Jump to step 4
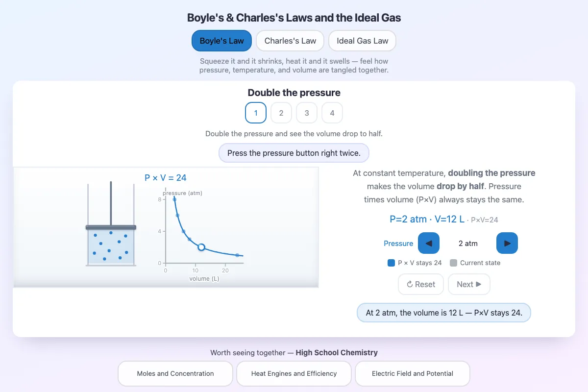This screenshot has width=588, height=392. (x=332, y=113)
